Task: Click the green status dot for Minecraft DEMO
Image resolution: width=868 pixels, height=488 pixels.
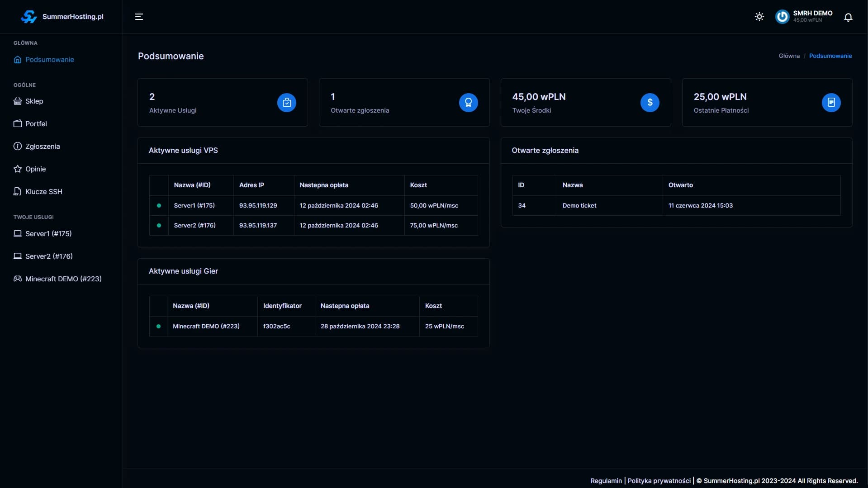Action: pyautogui.click(x=158, y=327)
